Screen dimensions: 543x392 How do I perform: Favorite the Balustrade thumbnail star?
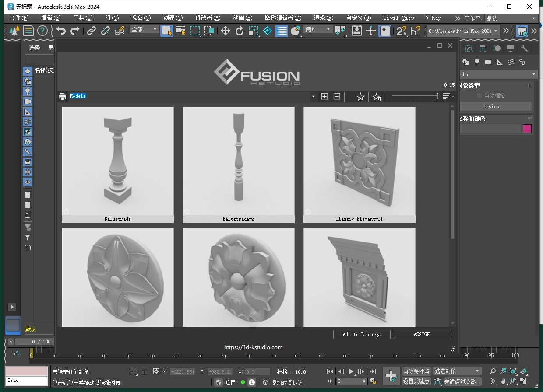(66, 211)
